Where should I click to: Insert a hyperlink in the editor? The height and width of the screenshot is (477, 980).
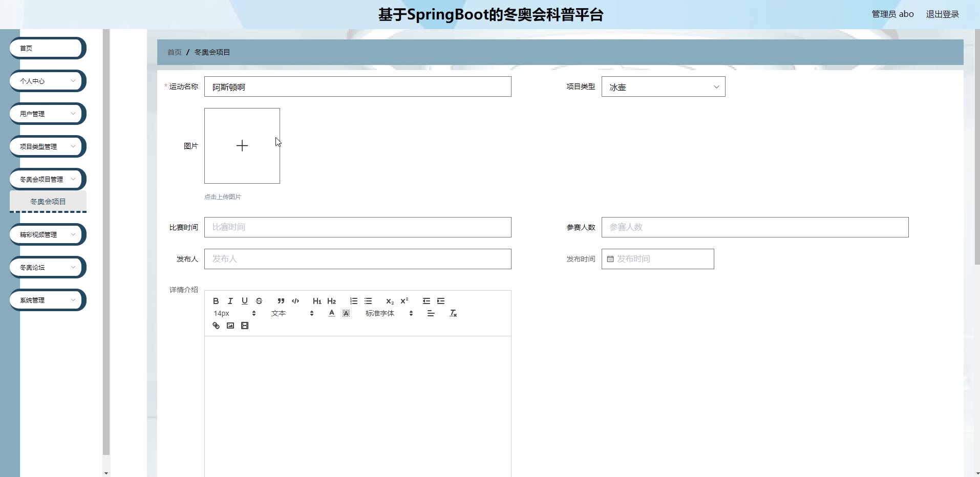[216, 326]
